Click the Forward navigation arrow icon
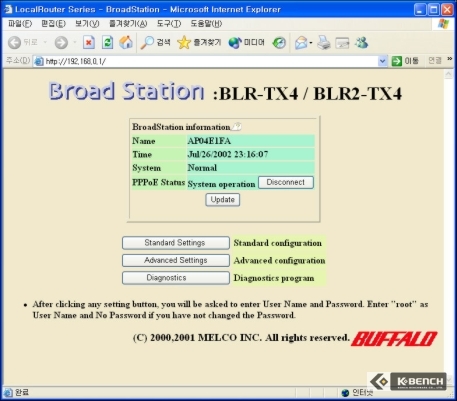 pos(61,42)
